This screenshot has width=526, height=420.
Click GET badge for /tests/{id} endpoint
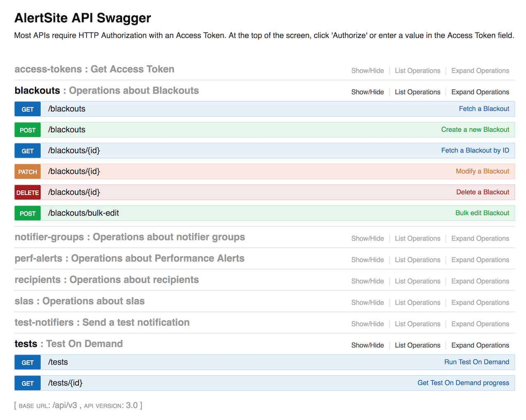[x=28, y=383]
